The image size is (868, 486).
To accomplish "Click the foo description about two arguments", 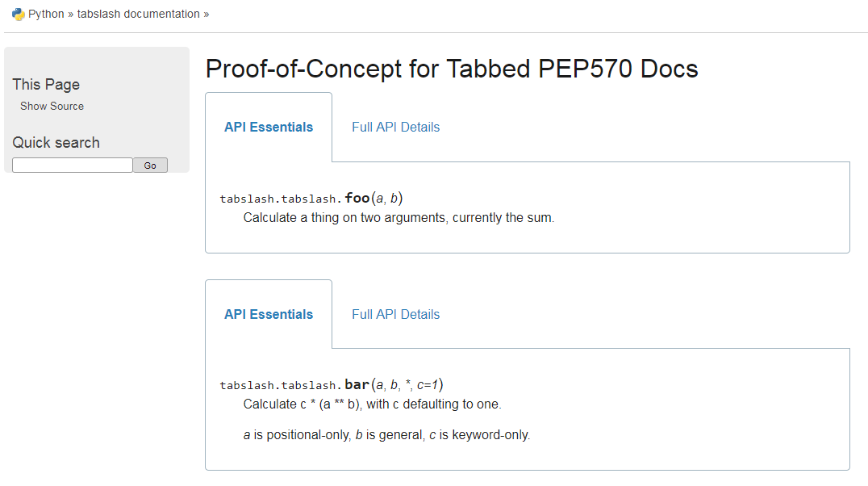I will click(399, 217).
